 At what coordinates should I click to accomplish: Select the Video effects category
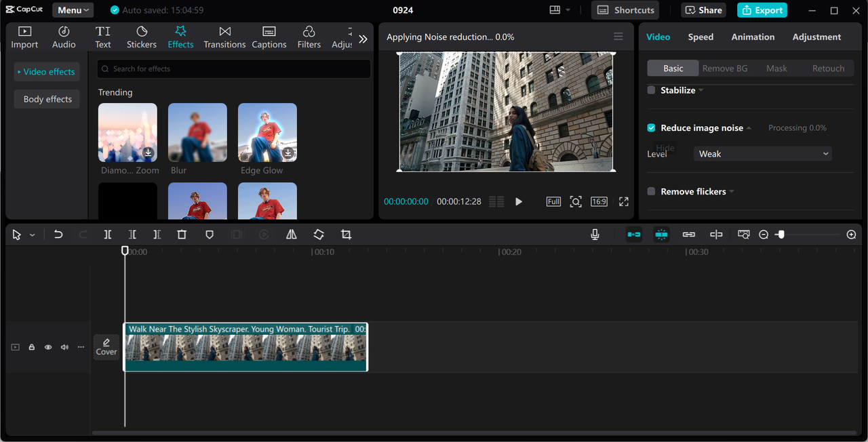(x=47, y=72)
